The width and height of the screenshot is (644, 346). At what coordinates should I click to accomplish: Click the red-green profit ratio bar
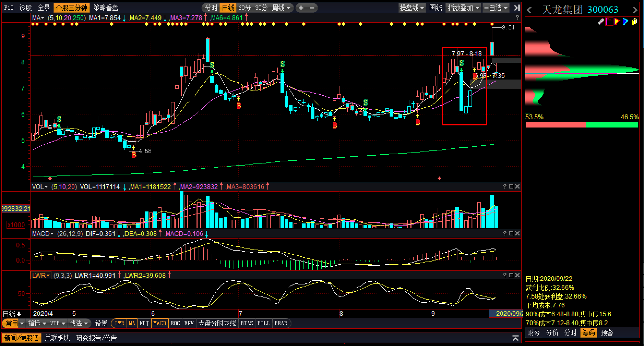coord(582,125)
